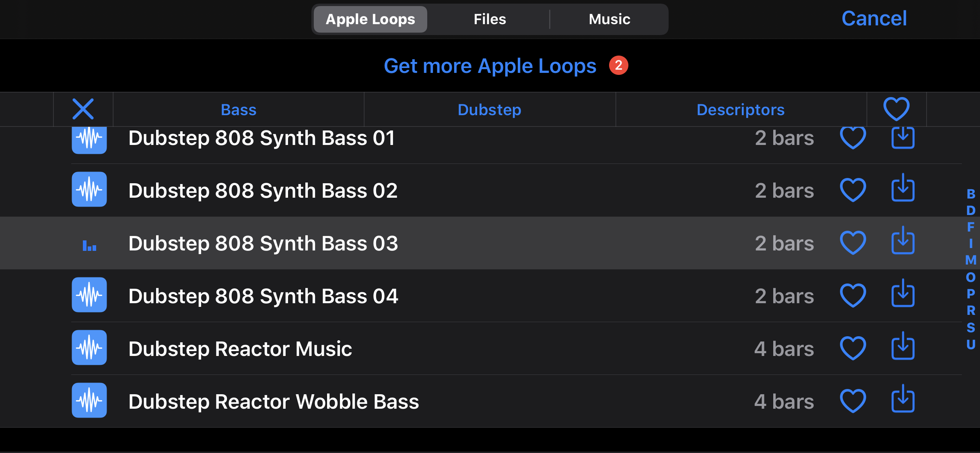Stop the playing Dubstep 808 Synth Bass 03
Viewport: 980px width, 453px height.
pyautogui.click(x=89, y=244)
